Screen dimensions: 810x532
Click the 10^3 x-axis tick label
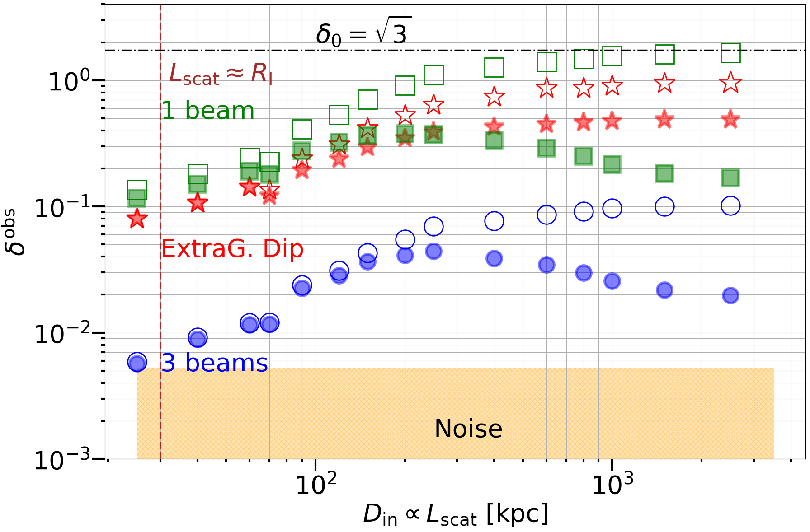click(612, 484)
